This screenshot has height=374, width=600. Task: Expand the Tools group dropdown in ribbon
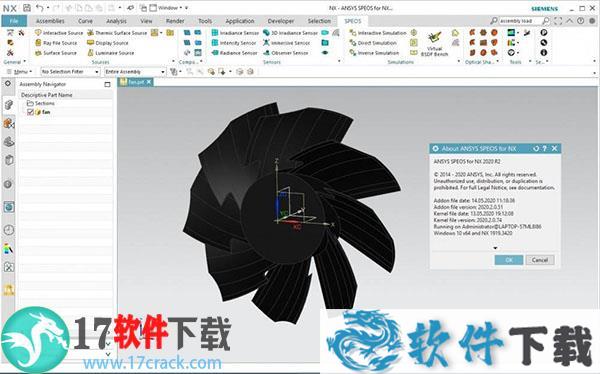click(x=530, y=61)
